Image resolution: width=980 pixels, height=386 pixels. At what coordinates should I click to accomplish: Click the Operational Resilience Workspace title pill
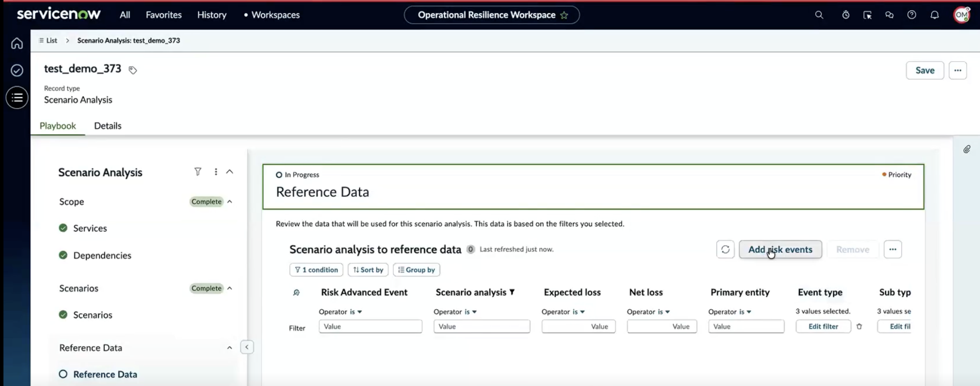[491, 15]
